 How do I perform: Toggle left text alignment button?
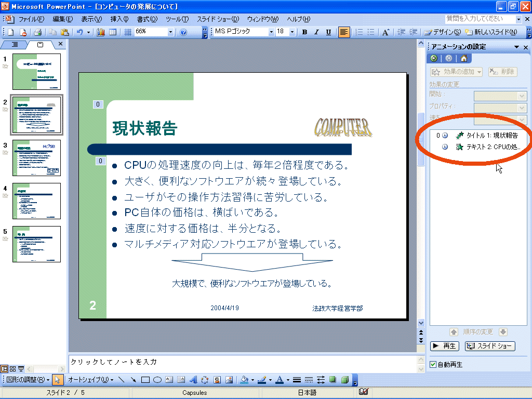(344, 32)
